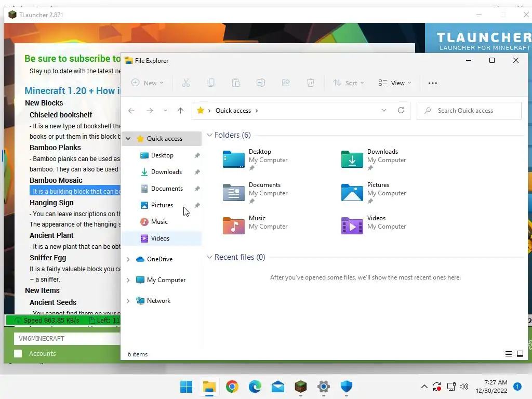Open the View dropdown menu
532x399 pixels.
395,83
